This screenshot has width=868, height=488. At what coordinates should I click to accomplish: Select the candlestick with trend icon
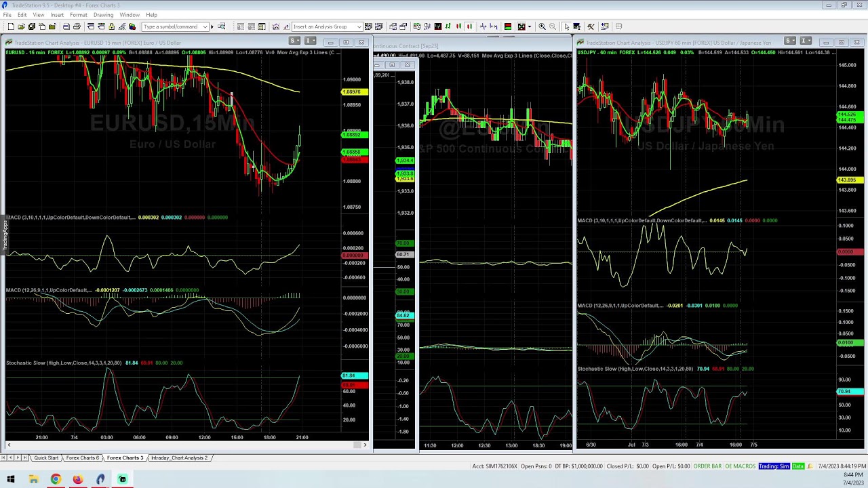point(469,26)
